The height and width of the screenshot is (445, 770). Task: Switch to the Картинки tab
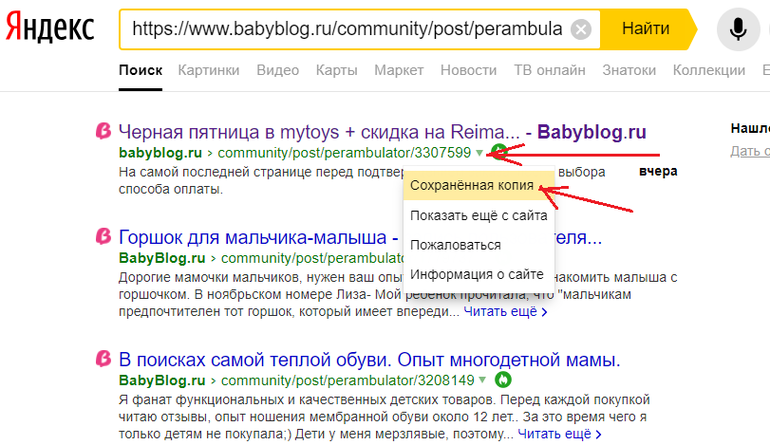coord(208,70)
